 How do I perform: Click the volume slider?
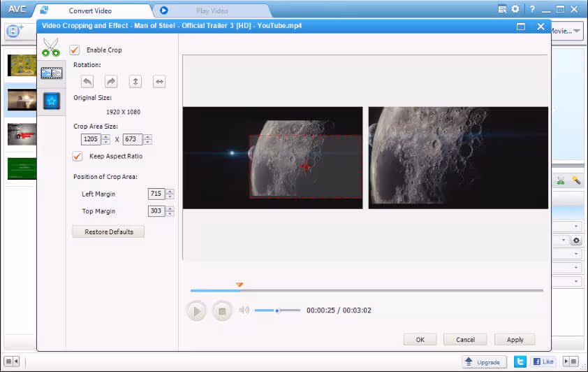pyautogui.click(x=277, y=310)
